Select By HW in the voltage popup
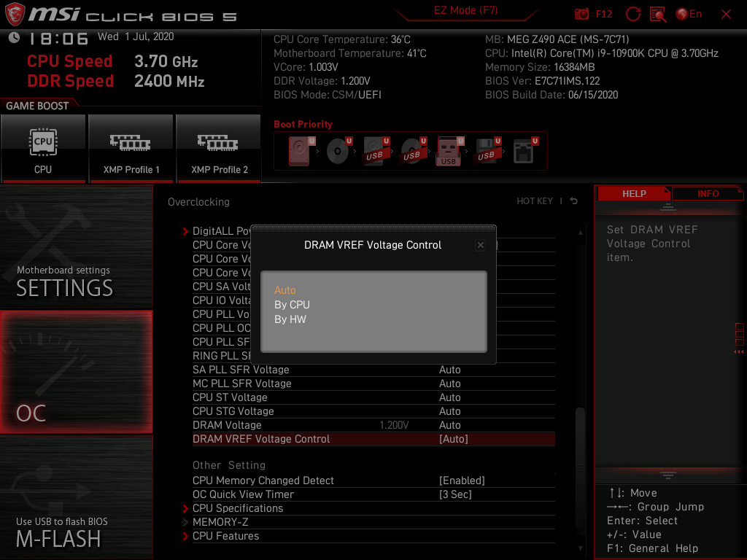Image resolution: width=747 pixels, height=560 pixels. [x=289, y=319]
